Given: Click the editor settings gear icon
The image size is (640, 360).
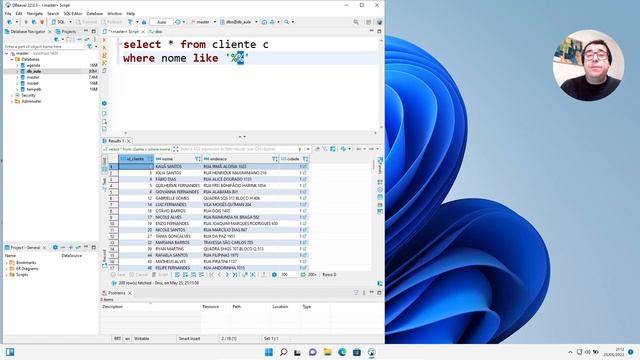Looking at the screenshot, I should coord(104,103).
